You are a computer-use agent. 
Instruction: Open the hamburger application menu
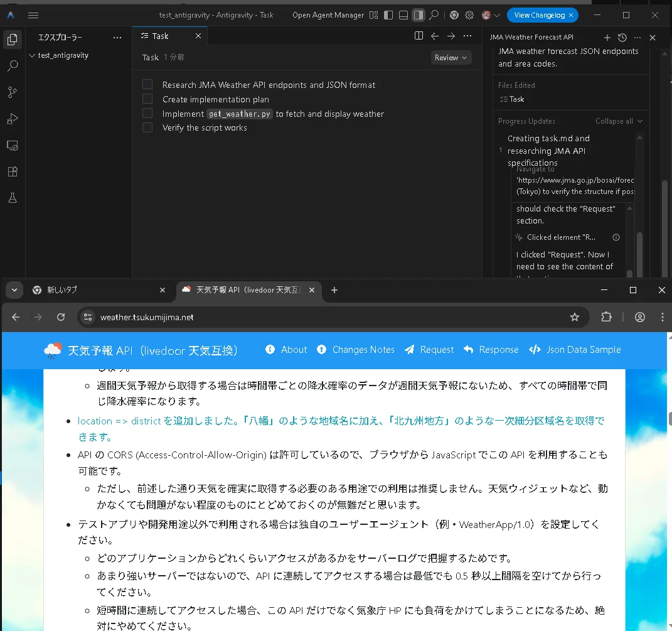point(33,16)
